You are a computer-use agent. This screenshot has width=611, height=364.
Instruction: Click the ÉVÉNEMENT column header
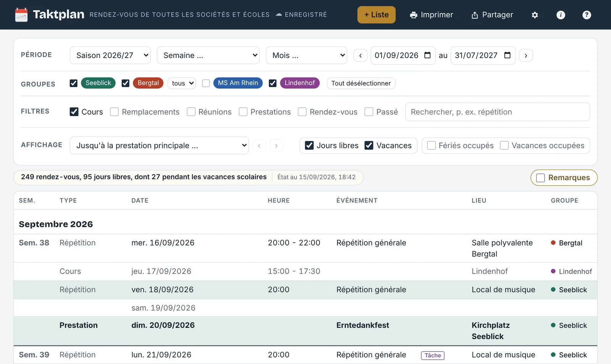[357, 201]
